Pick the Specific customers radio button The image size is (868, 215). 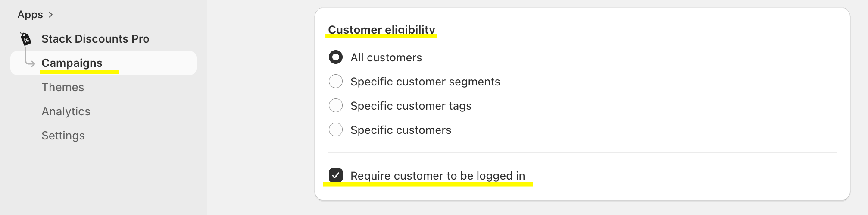click(336, 130)
